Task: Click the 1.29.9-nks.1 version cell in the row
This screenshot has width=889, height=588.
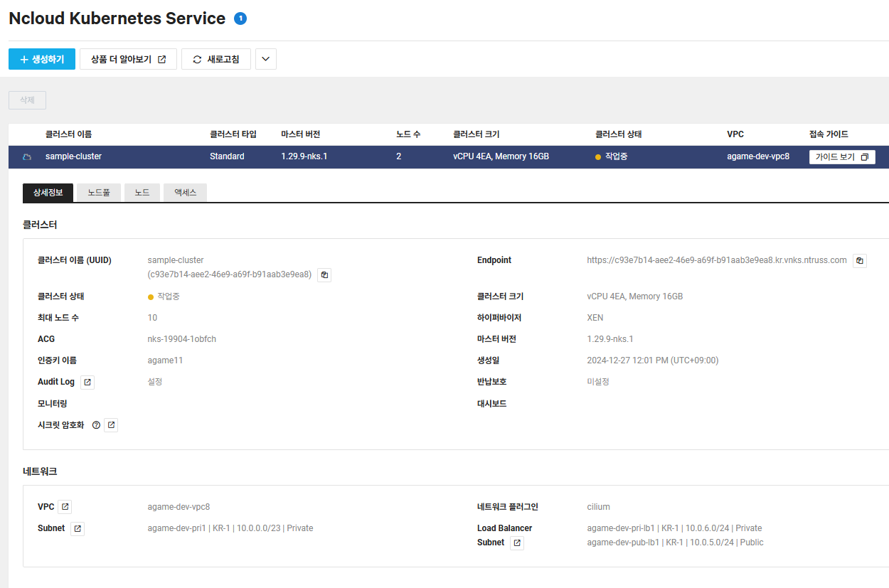Action: 304,156
